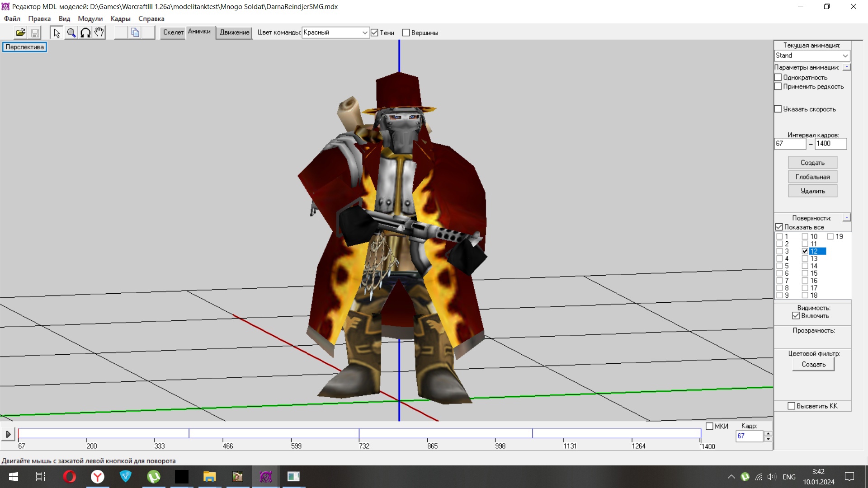The width and height of the screenshot is (868, 488).
Task: Open the team color dropdown Красный
Action: pos(335,33)
